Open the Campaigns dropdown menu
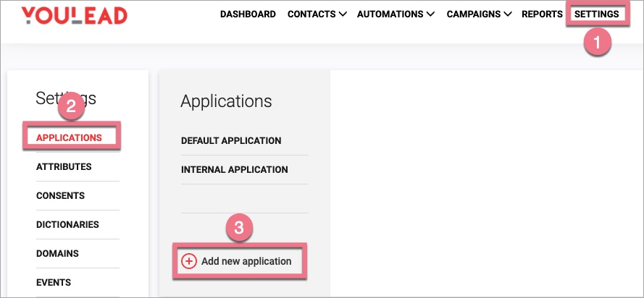644x298 pixels. [479, 14]
